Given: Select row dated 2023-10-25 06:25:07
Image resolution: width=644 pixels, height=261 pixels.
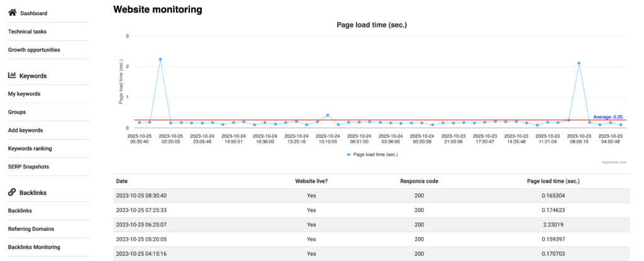Looking at the screenshot, I should (x=371, y=225).
